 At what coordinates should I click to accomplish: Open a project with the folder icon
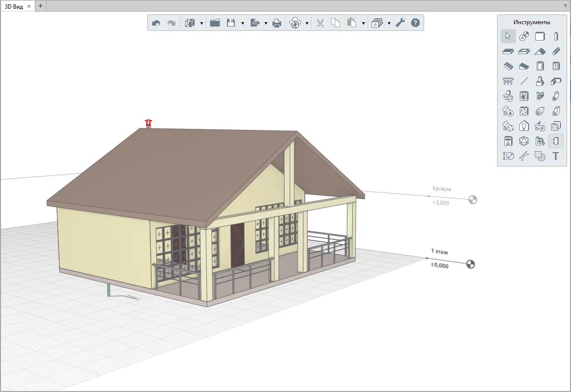click(215, 23)
